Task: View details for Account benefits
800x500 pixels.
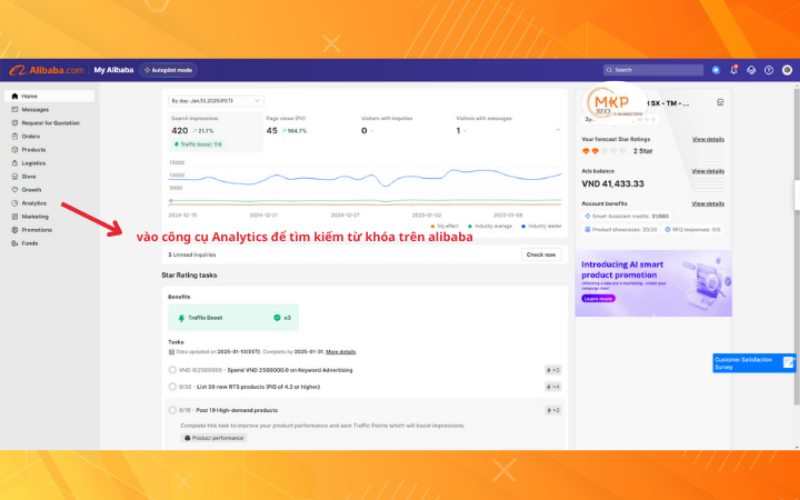Action: [x=708, y=204]
